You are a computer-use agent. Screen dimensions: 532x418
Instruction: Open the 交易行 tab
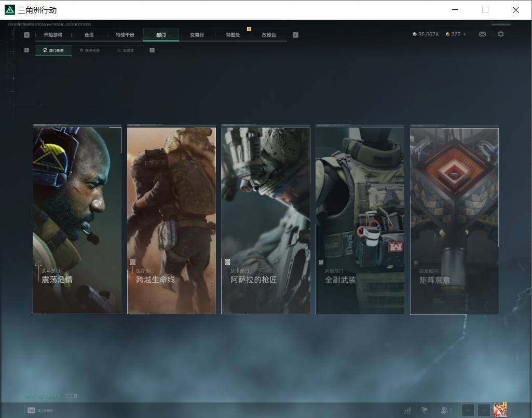pos(197,35)
